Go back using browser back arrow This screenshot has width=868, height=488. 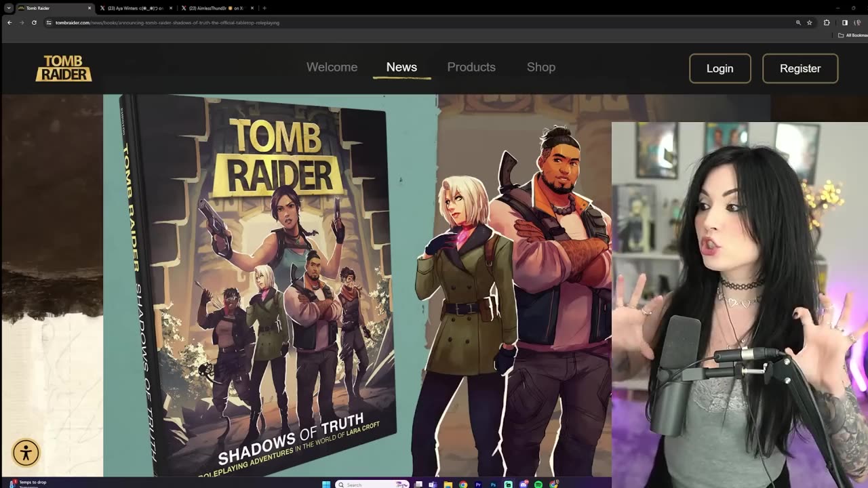[x=9, y=22]
